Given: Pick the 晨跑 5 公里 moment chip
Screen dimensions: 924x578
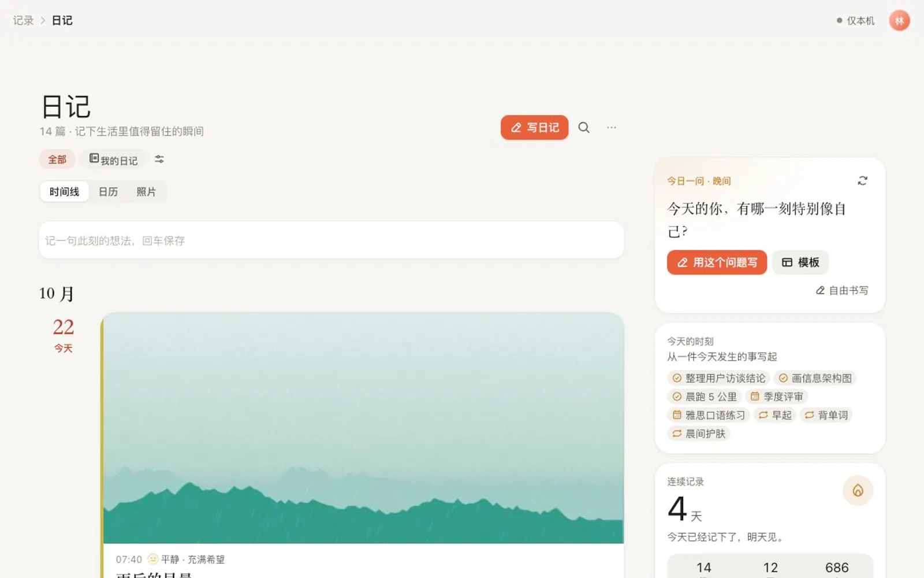Looking at the screenshot, I should tap(705, 397).
